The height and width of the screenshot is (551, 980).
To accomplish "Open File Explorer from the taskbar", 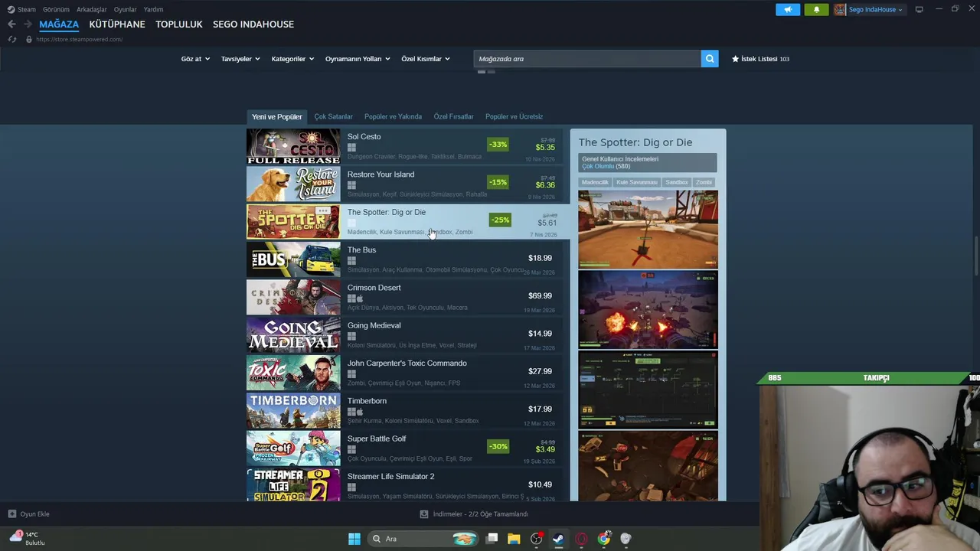I will click(514, 539).
